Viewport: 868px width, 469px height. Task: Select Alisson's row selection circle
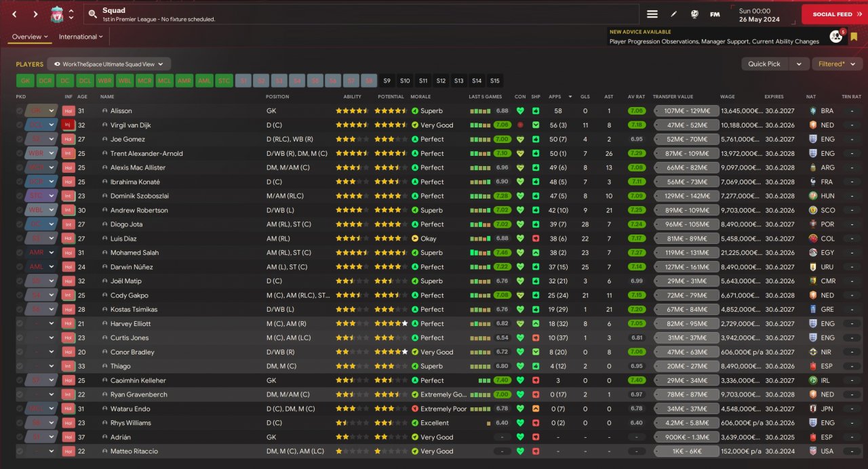[20, 110]
